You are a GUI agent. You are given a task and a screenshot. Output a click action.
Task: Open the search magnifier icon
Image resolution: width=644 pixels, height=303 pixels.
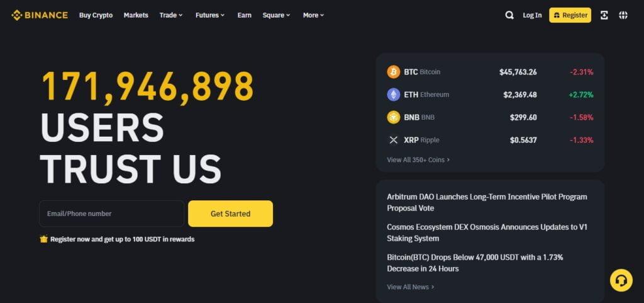tap(509, 15)
